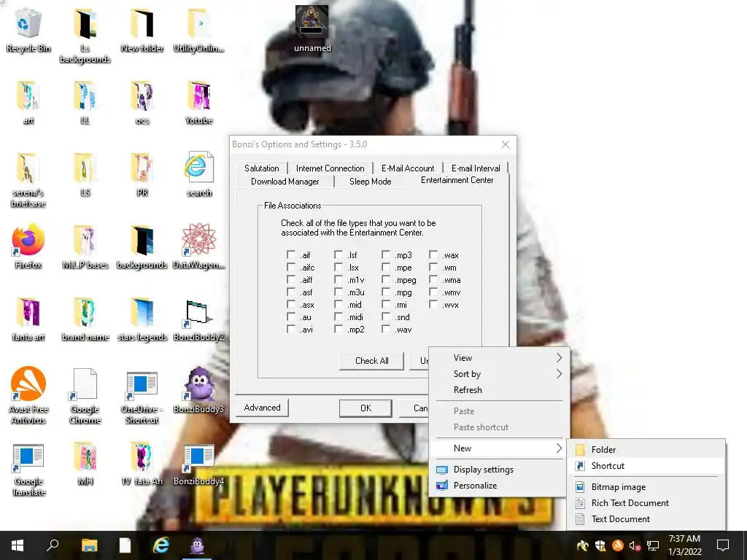Select the M.L.P bases folder
Screen dimensions: 747x560
85,247
